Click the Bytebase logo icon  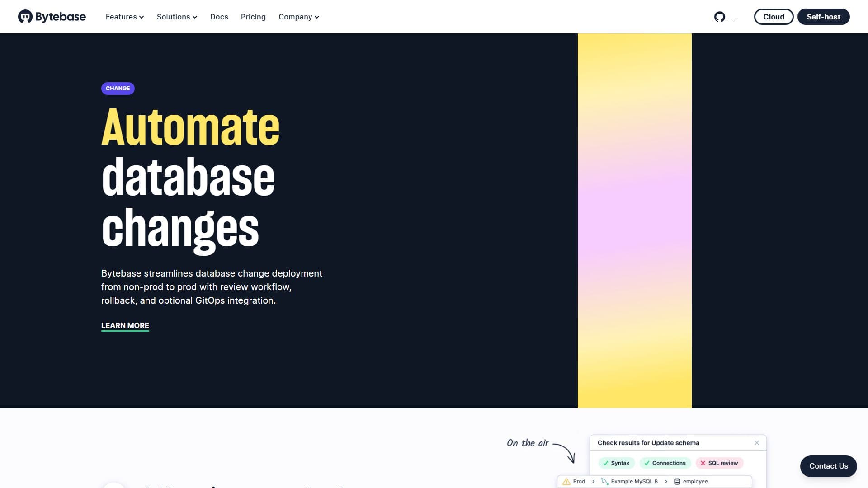click(25, 17)
